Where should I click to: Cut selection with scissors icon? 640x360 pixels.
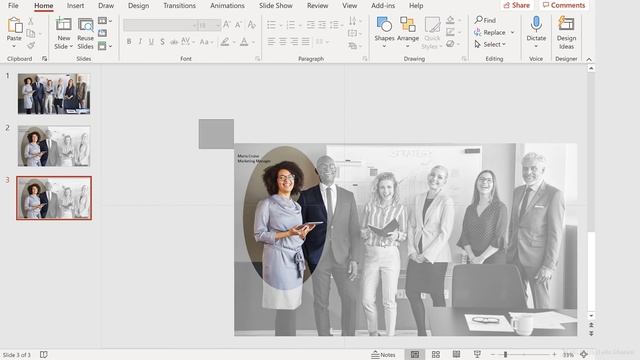click(x=31, y=21)
